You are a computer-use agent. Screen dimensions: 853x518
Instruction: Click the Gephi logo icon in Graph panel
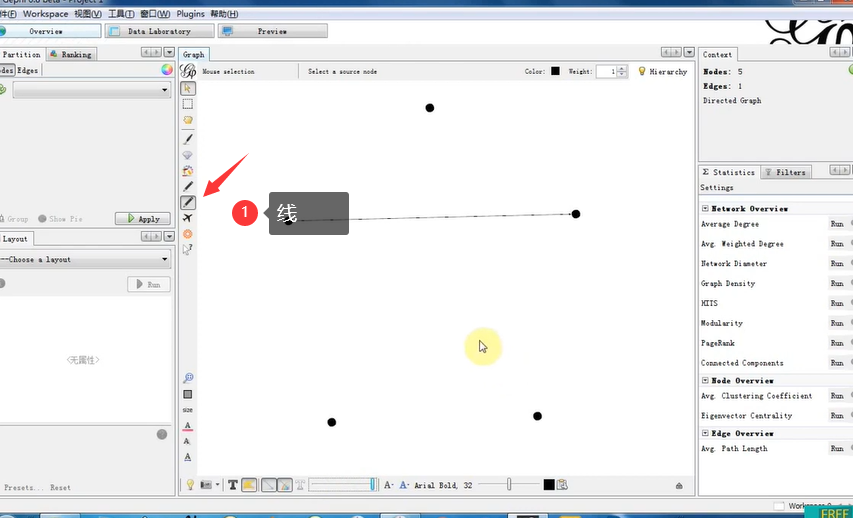(x=188, y=71)
